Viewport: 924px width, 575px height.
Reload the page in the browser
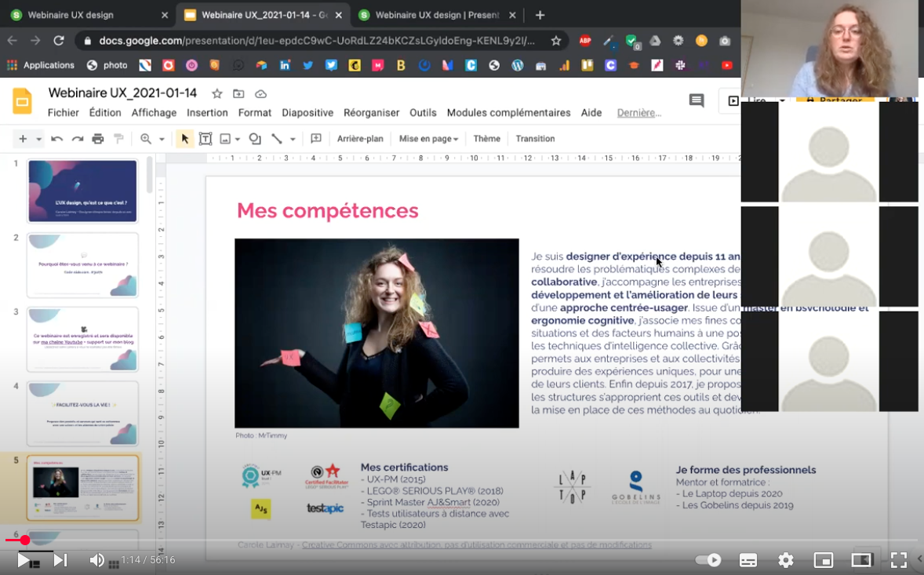click(x=58, y=41)
